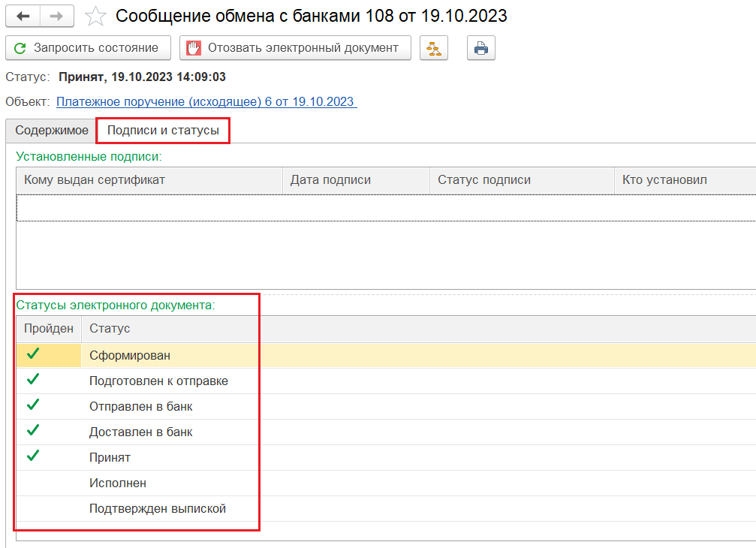
Task: Click green check mark in Сформирован row
Action: tap(32, 354)
